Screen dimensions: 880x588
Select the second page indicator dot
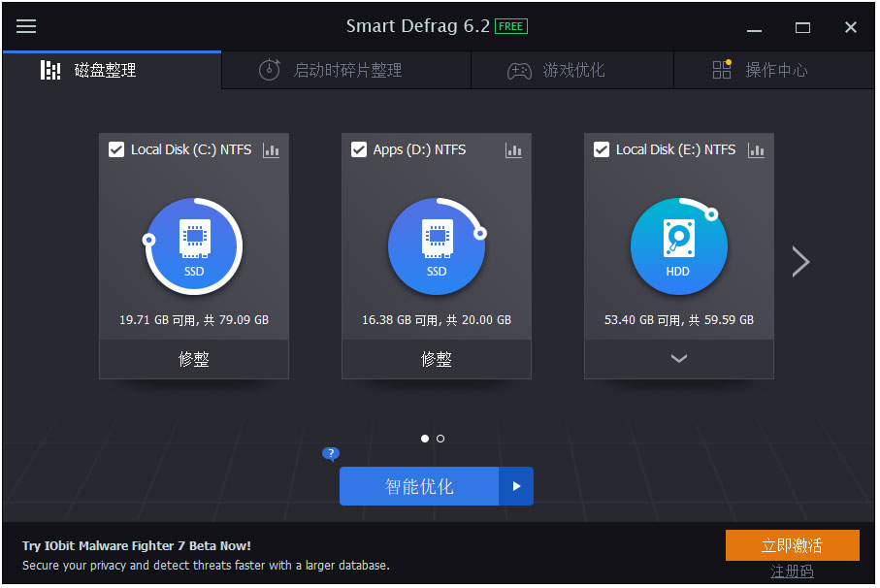440,439
